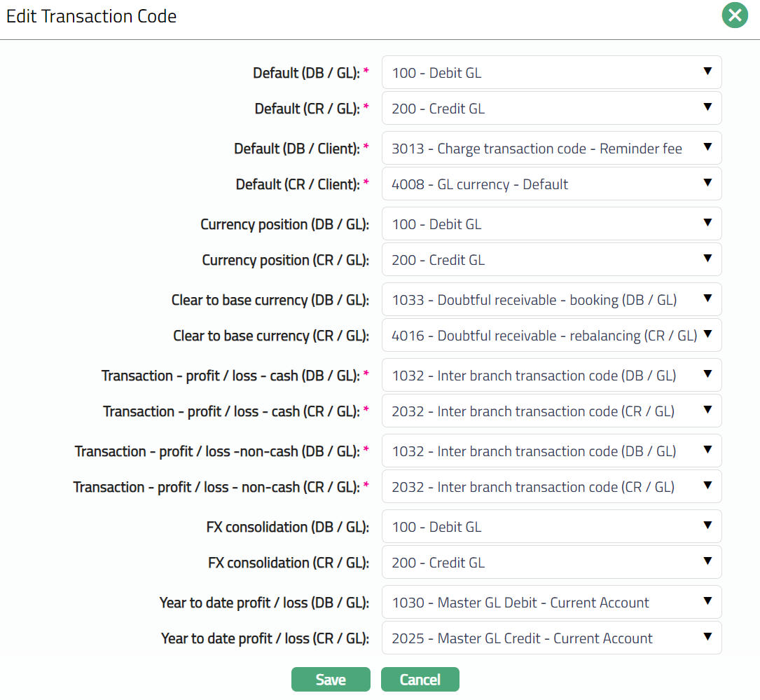Expand Transaction profit / loss cash (CR / GL) dropdown
The width and height of the screenshot is (760, 700).
551,411
